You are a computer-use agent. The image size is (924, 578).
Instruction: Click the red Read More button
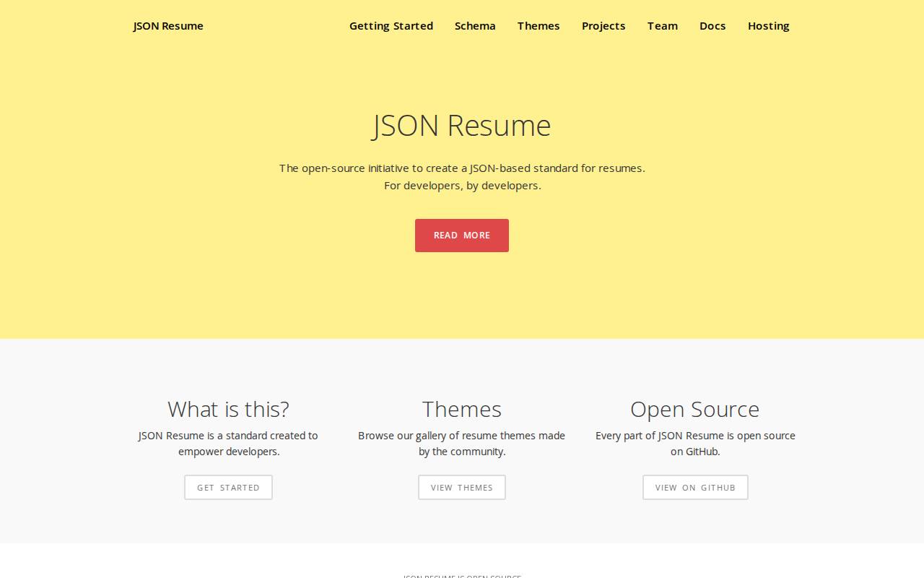[462, 236]
